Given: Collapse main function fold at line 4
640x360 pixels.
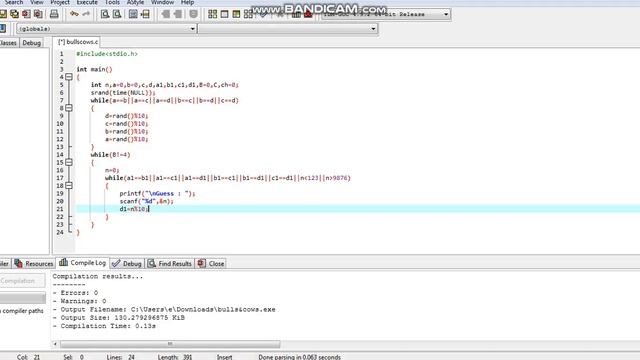Looking at the screenshot, I should coord(69,77).
